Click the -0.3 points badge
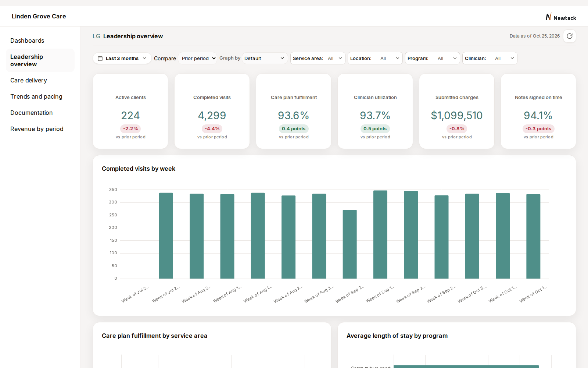Image resolution: width=588 pixels, height=368 pixels. pyautogui.click(x=538, y=129)
